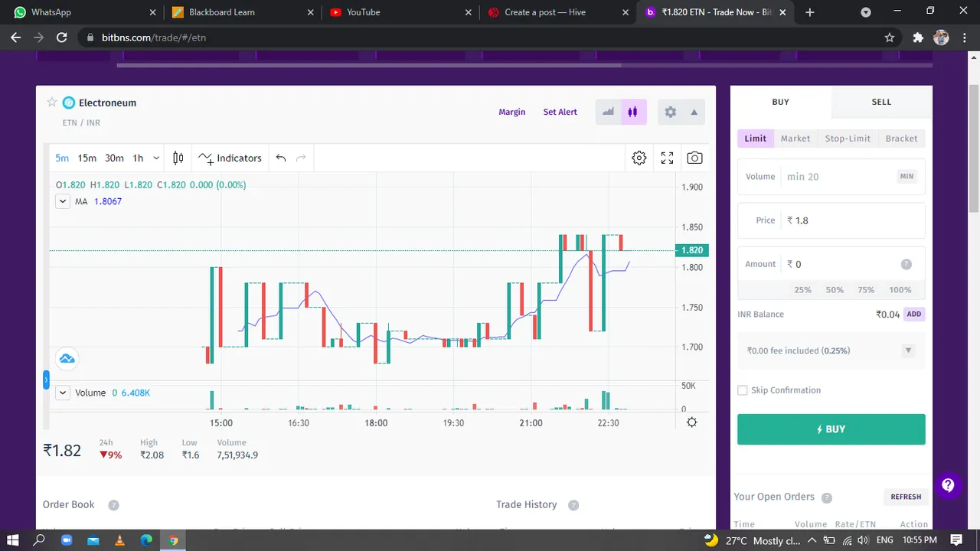The image size is (980, 551).
Task: Use 100% of balance
Action: (900, 290)
